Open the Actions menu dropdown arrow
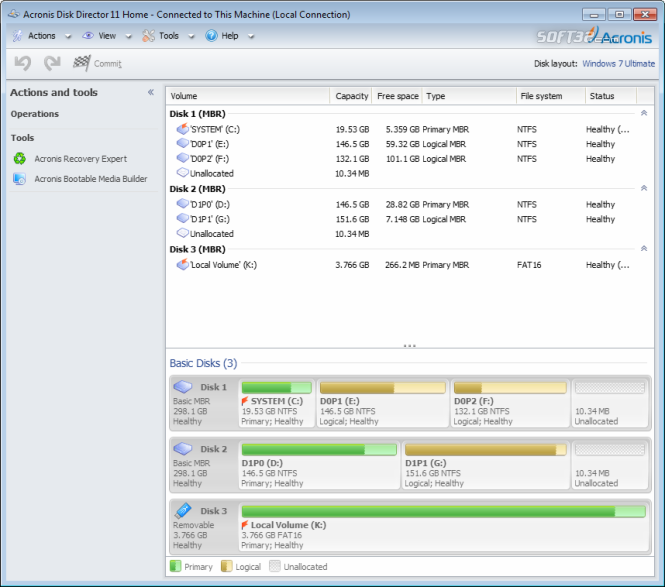 68,36
